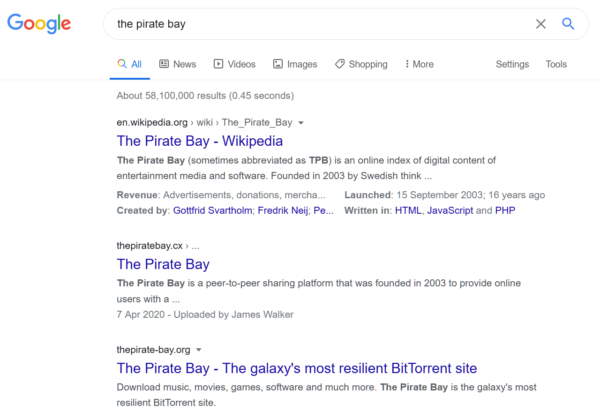
Task: Click the Fredrik Neij link
Action: click(x=283, y=210)
